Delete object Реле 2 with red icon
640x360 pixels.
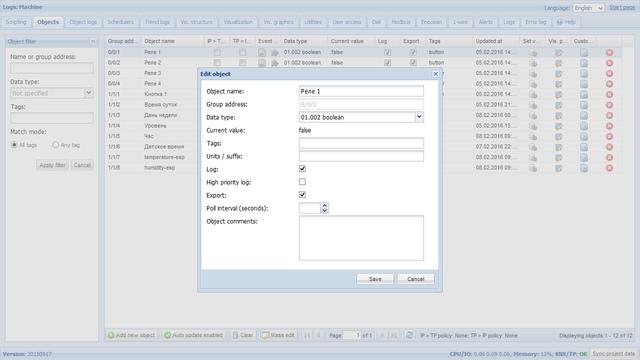click(609, 63)
